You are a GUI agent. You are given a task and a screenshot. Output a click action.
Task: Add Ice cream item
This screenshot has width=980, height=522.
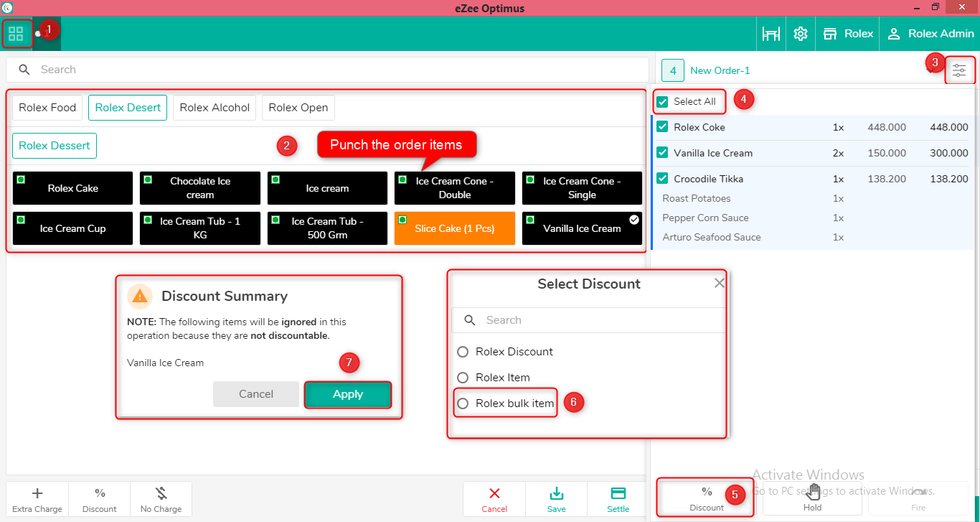(328, 188)
